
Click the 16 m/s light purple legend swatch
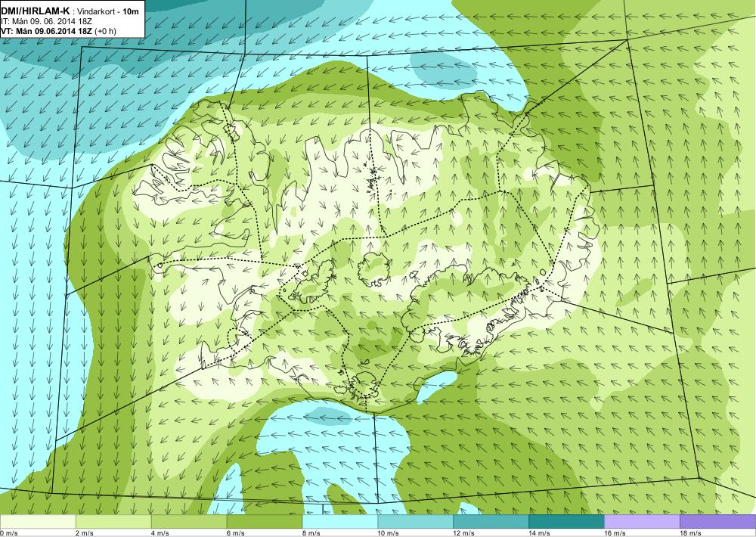coord(642,522)
